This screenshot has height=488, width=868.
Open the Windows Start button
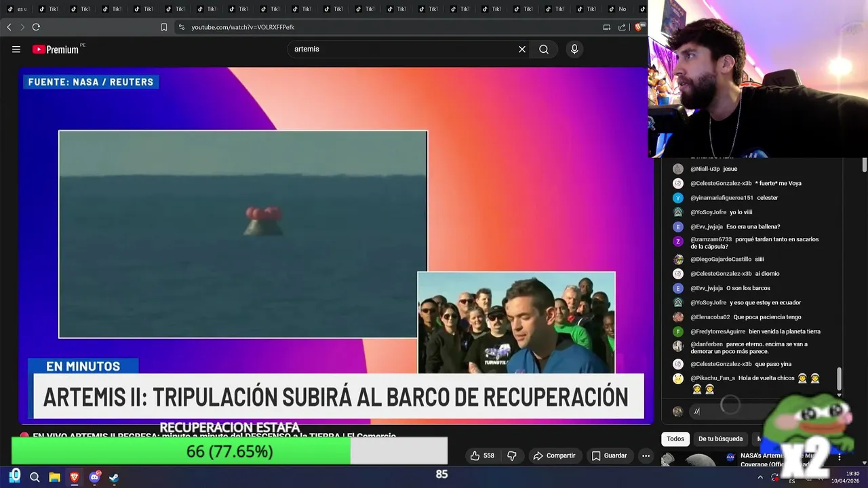pos(15,476)
